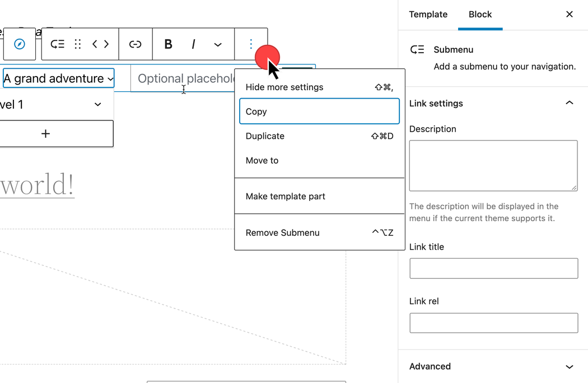Image resolution: width=588 pixels, height=383 pixels.
Task: Switch to the Template tab
Action: point(428,15)
